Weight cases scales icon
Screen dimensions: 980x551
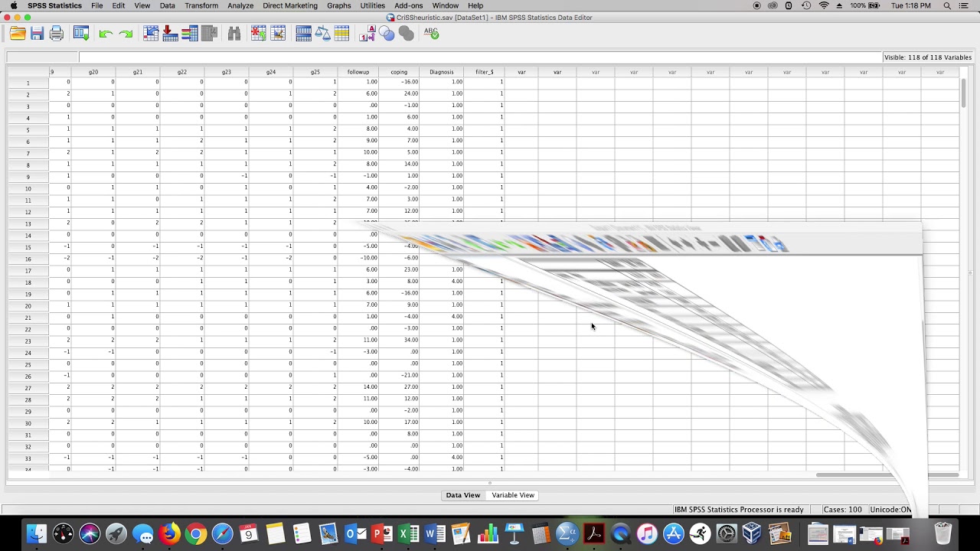(322, 33)
